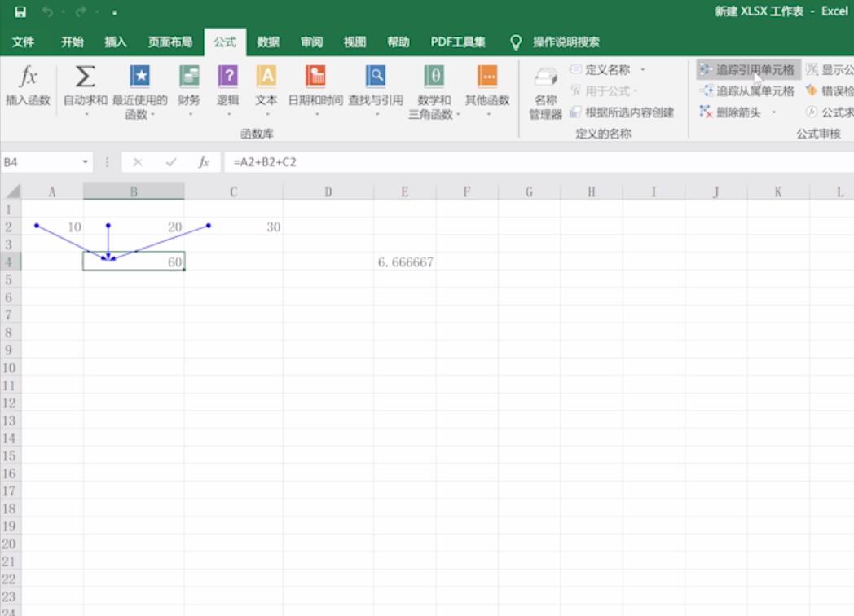This screenshot has height=616, width=854.
Task: Click the Select All corner triangle
Action: coord(12,191)
